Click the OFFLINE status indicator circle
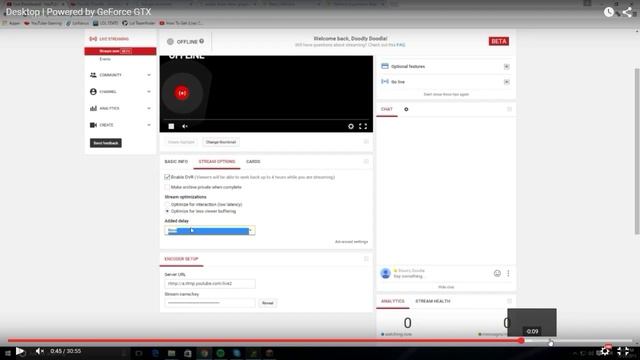This screenshot has height=360, width=640. coord(170,42)
